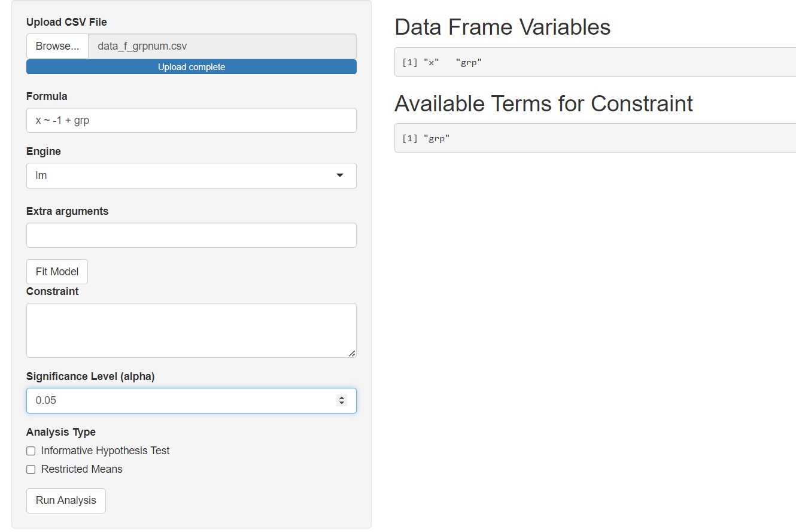Click the Browse... file upload button
796x532 pixels.
coord(57,46)
